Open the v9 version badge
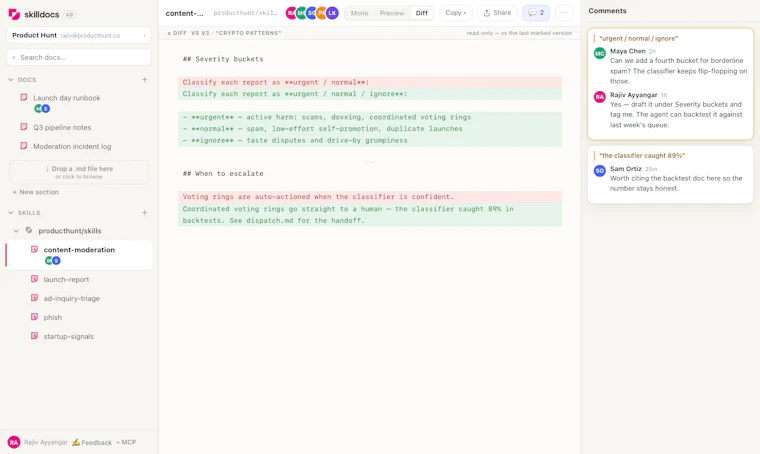 pos(69,15)
